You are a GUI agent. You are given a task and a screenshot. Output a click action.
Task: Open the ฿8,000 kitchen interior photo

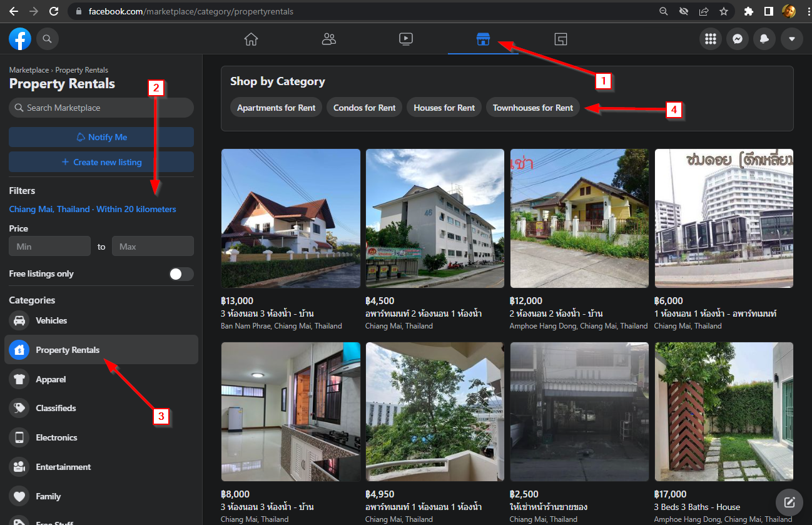pyautogui.click(x=291, y=412)
